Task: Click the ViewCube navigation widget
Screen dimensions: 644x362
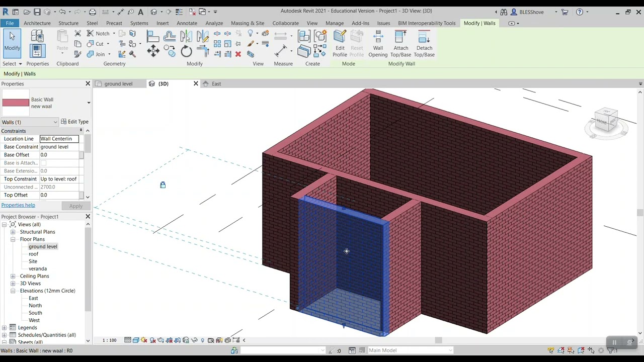Action: click(x=606, y=122)
